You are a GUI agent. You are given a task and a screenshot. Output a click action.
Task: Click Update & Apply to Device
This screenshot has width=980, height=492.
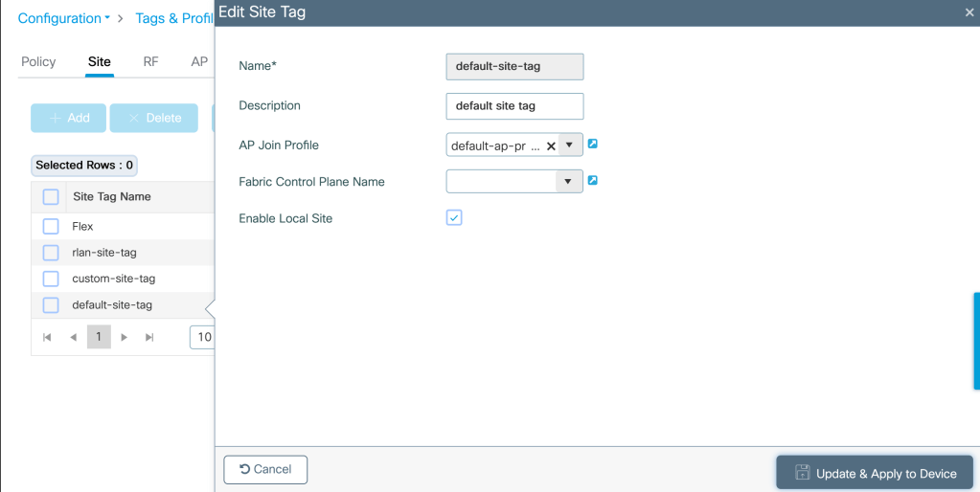coord(875,473)
